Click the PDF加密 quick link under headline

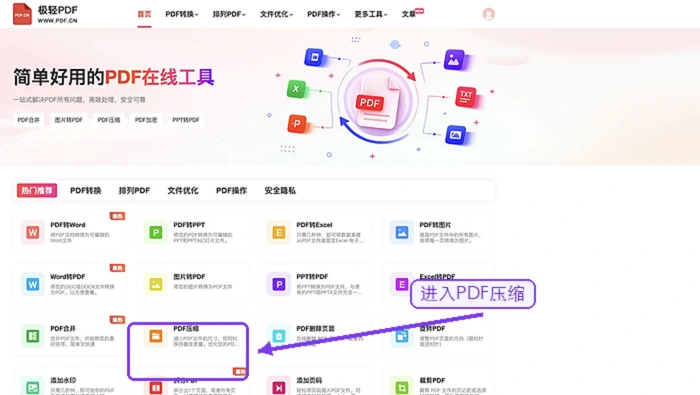146,120
